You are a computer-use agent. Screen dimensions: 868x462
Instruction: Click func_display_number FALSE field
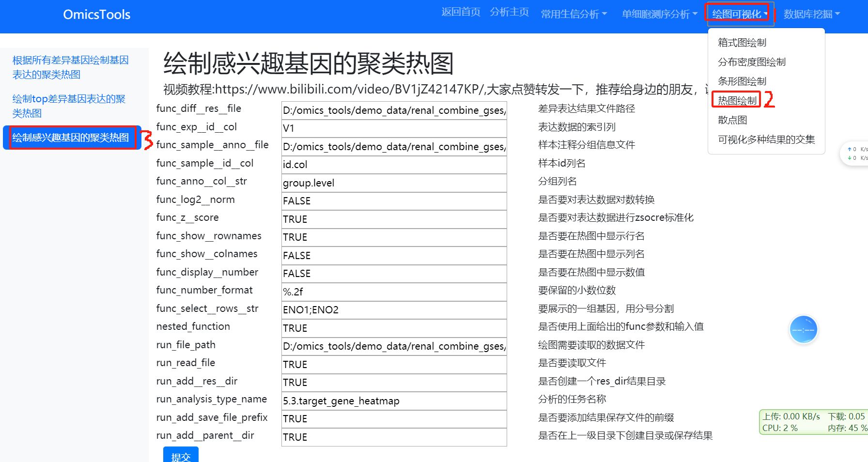click(x=394, y=274)
